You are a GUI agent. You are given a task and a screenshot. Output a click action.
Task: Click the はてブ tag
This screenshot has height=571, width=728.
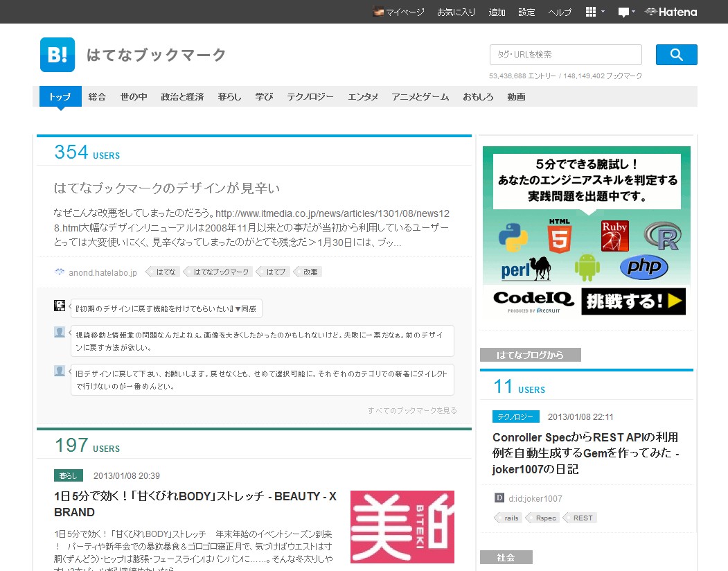click(273, 272)
